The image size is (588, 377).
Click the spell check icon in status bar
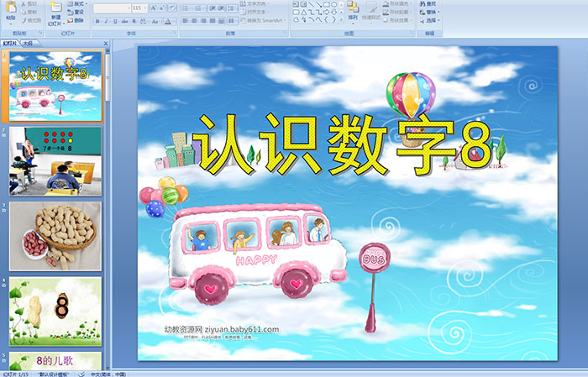tap(81, 374)
